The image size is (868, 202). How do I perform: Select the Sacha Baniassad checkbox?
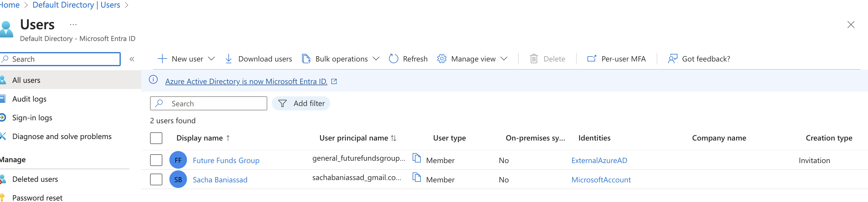(x=156, y=180)
